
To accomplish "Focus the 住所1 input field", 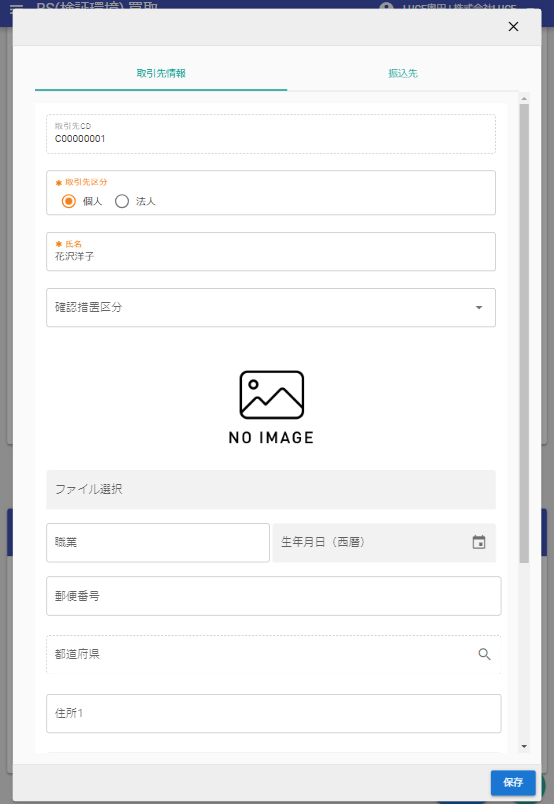I will click(x=274, y=714).
